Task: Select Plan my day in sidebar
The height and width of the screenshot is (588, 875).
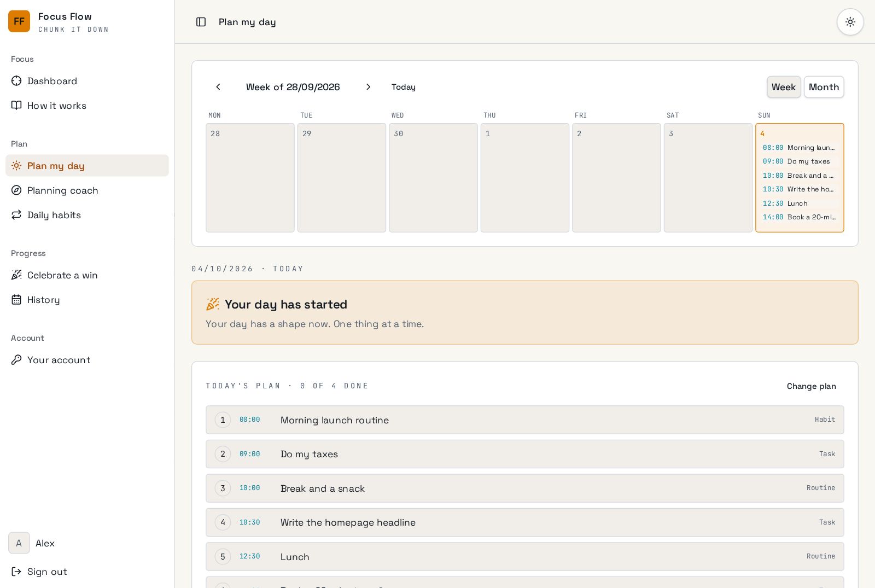Action: tap(87, 166)
